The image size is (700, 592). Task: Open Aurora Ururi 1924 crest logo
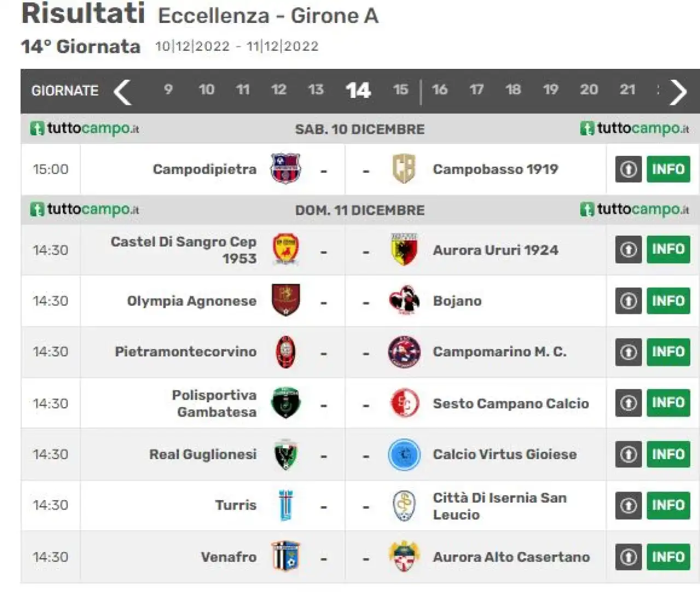(404, 250)
